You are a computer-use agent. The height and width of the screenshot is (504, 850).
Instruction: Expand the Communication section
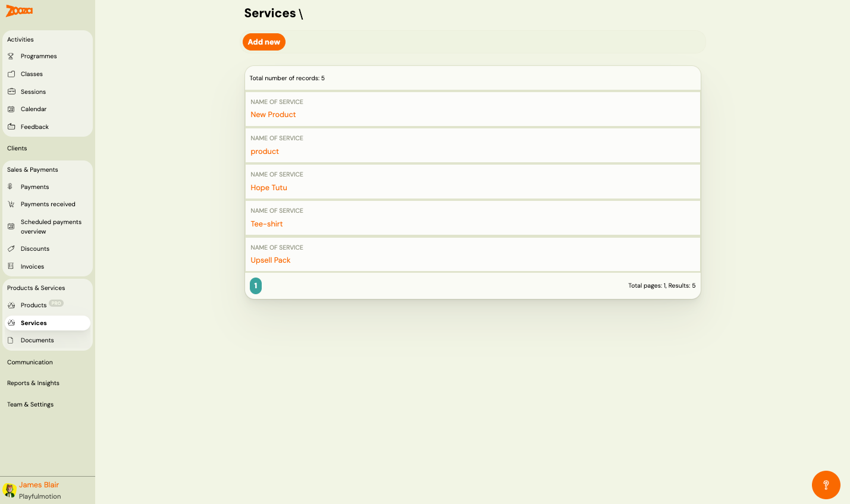(29, 362)
